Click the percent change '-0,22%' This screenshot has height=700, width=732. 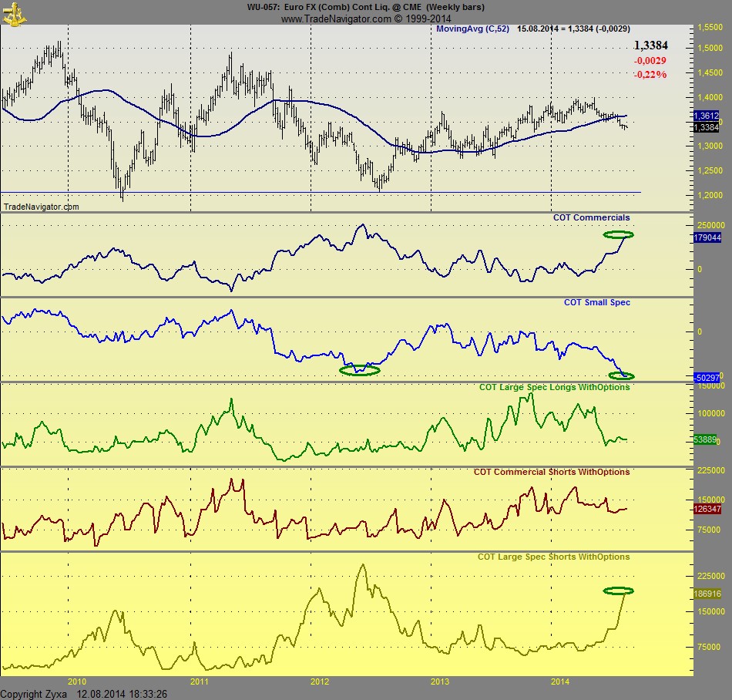tap(650, 75)
